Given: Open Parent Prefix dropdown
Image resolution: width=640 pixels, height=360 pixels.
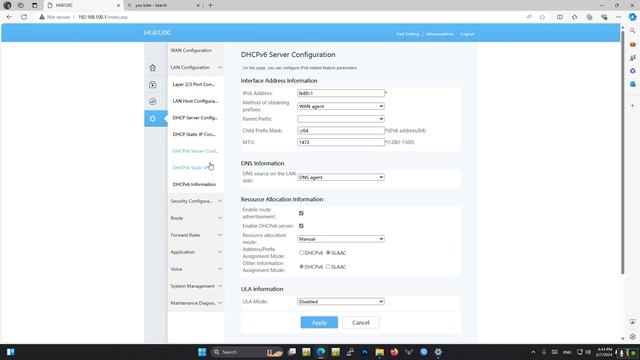Looking at the screenshot, I should click(341, 119).
